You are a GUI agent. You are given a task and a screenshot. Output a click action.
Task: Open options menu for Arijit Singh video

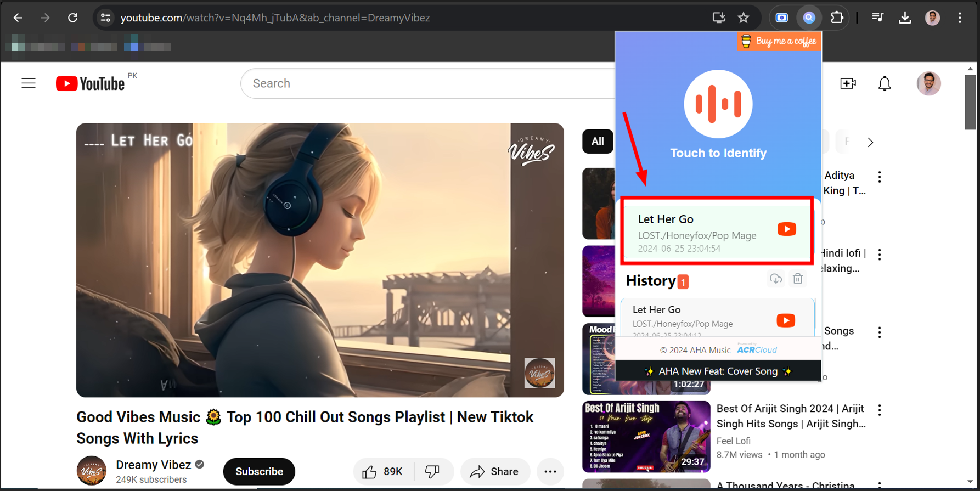tap(880, 410)
